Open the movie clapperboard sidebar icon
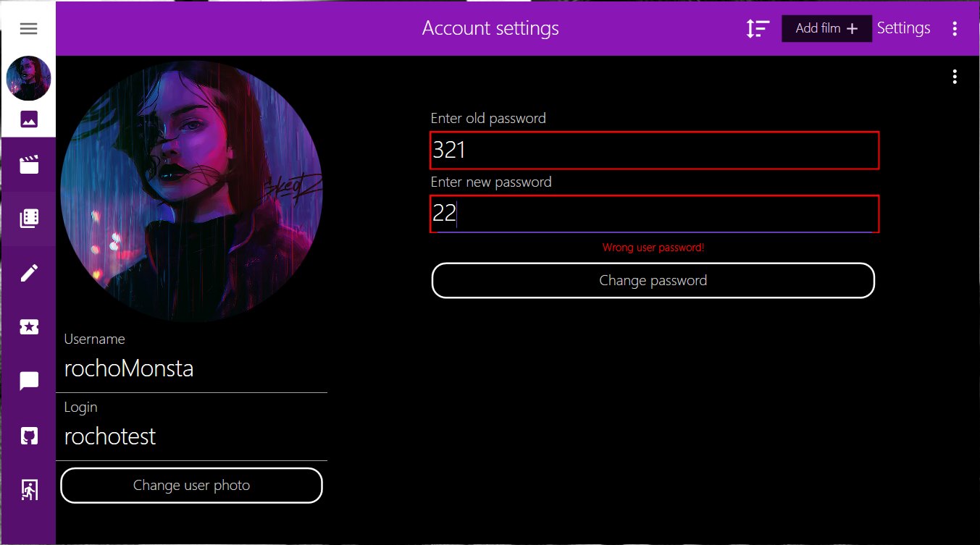 [x=28, y=165]
